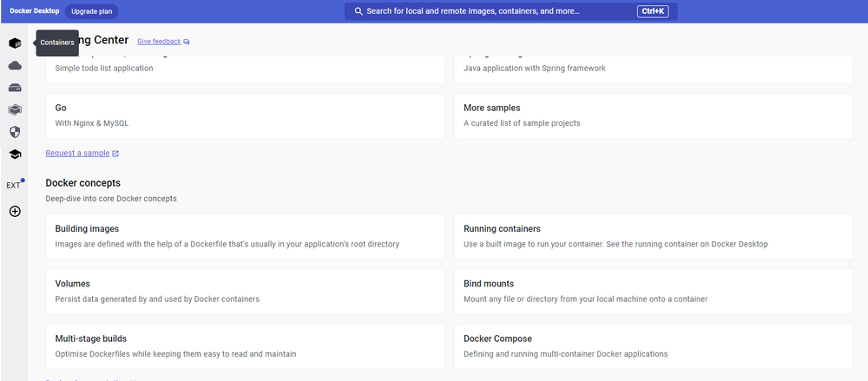Screen dimensions: 868x381
Task: Open the Java Spring framework sample card
Action: [654, 69]
